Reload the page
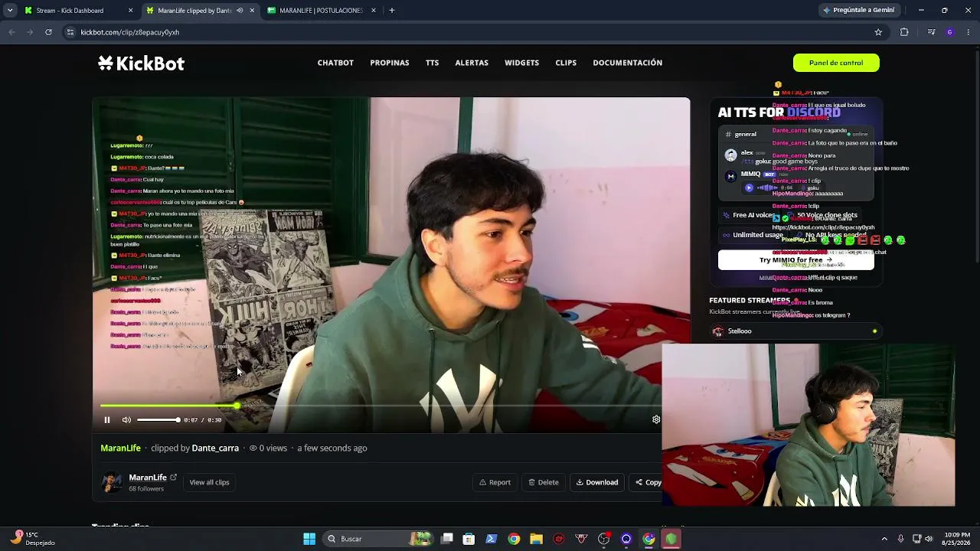 (x=48, y=32)
